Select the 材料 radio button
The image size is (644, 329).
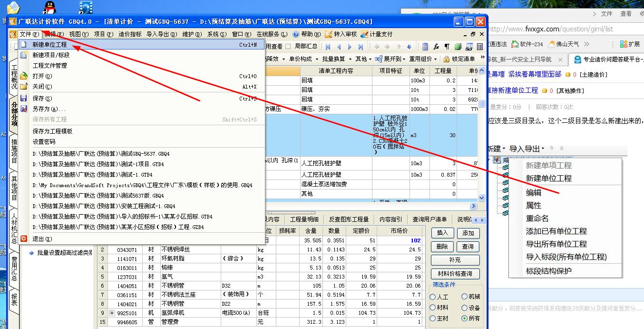[x=433, y=308]
